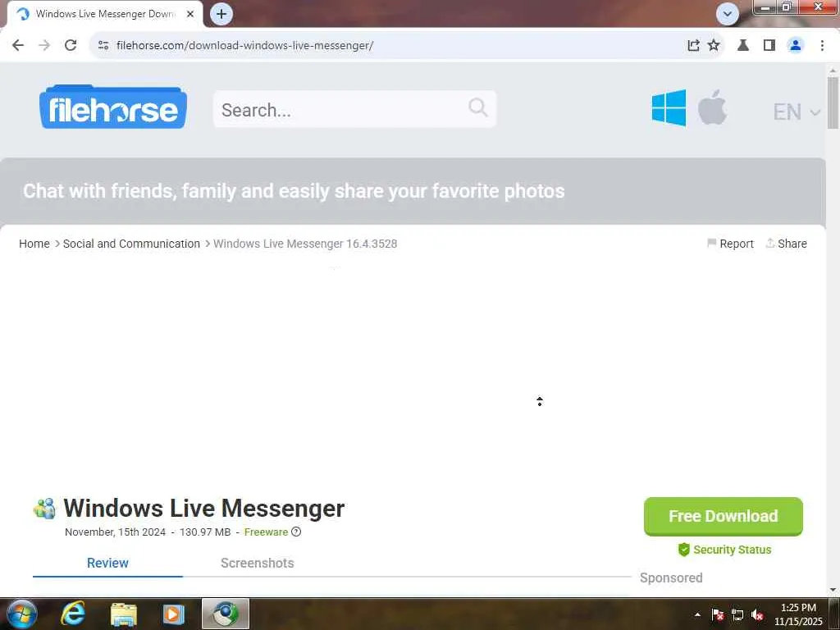Click the question mark icon next to Freeware

(x=295, y=532)
